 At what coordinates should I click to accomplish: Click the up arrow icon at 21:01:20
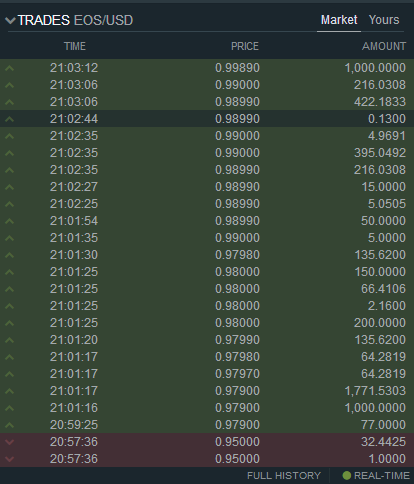coord(10,340)
